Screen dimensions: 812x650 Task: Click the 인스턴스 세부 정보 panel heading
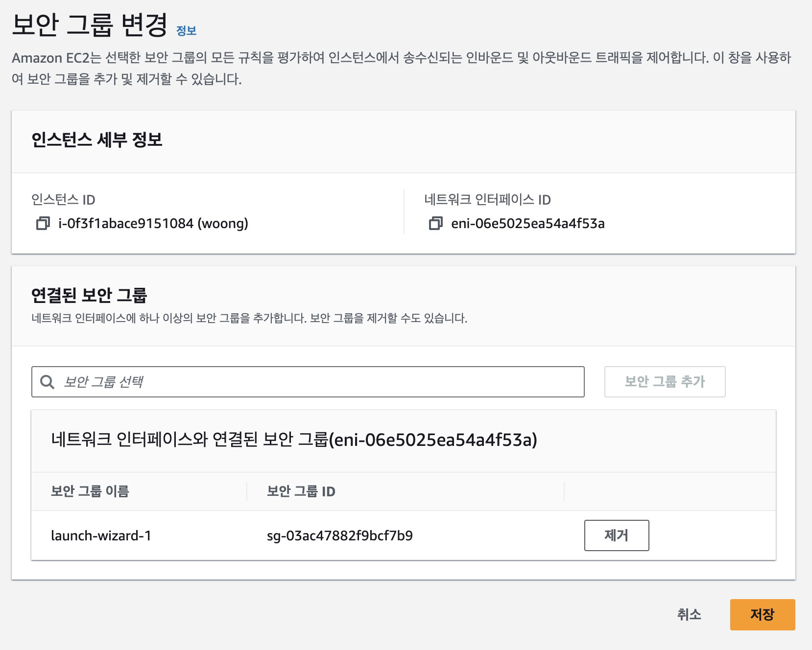pos(97,140)
